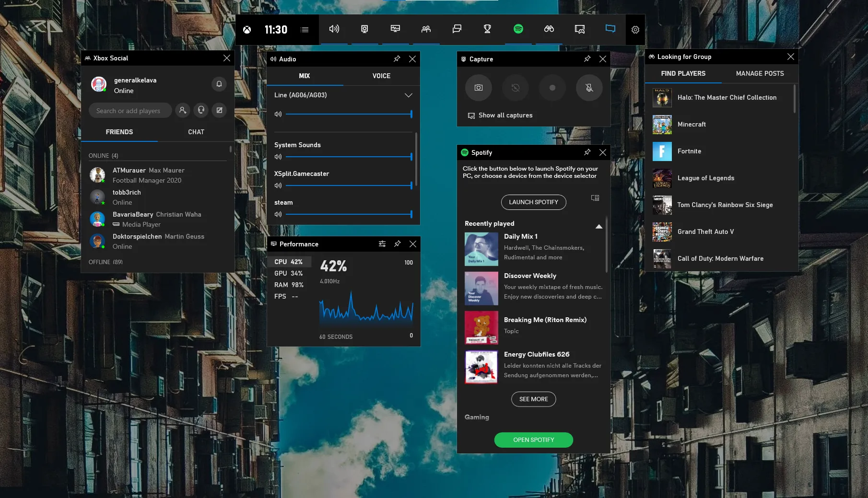Screen dimensions: 868x498
Task: Take a screenshot with the camera button
Action: (479, 88)
